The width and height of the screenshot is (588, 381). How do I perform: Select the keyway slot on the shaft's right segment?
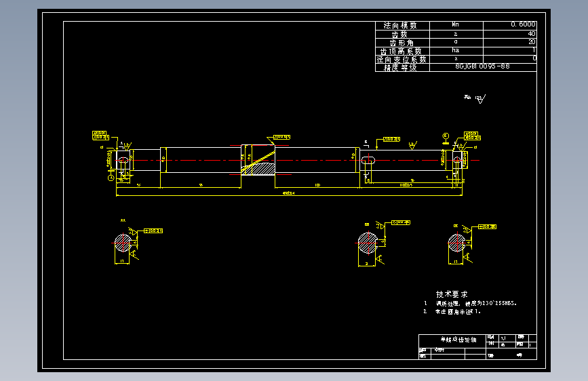pos(368,161)
